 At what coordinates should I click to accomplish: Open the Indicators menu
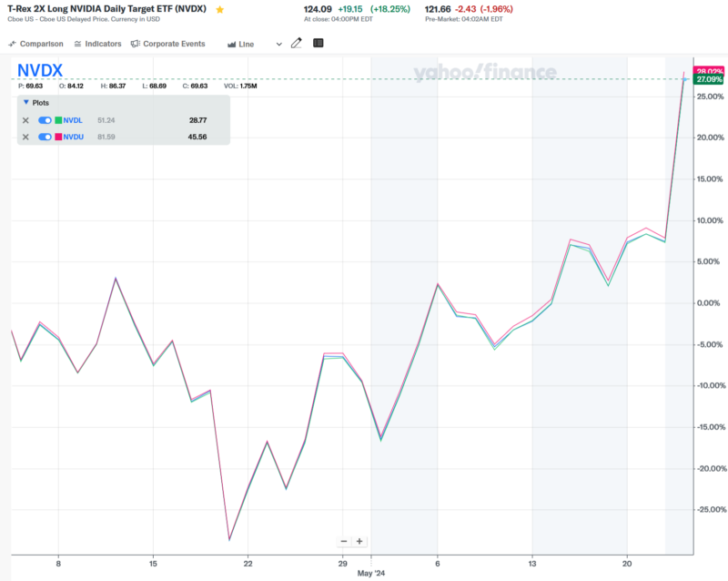pos(97,44)
